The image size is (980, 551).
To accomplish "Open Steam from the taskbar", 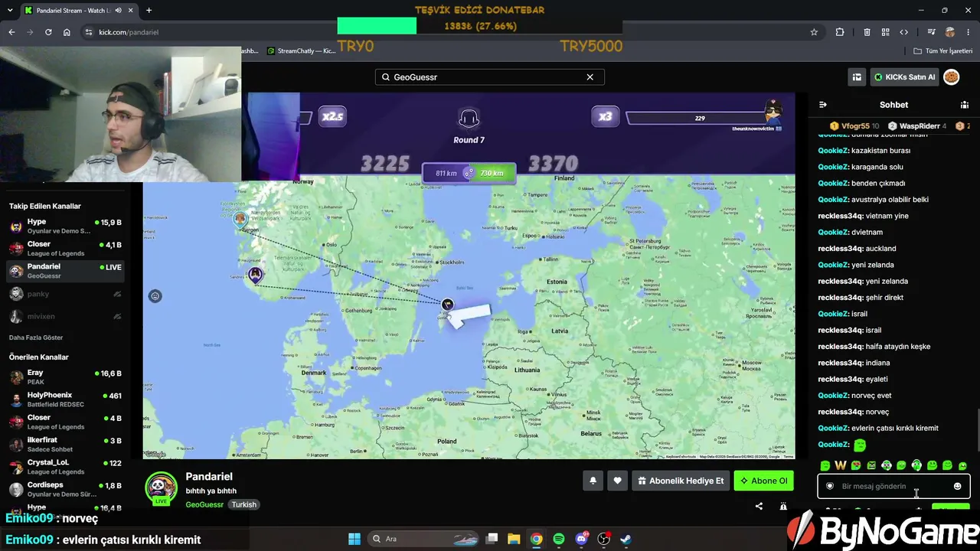I will [x=626, y=539].
